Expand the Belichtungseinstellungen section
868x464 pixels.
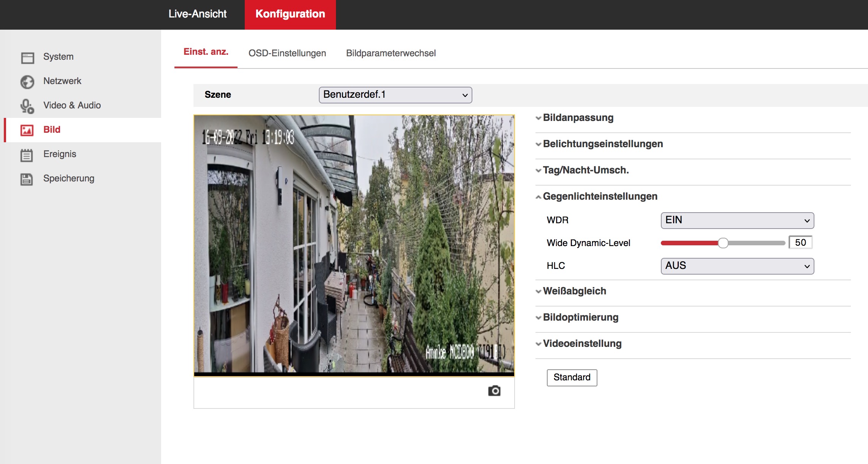click(602, 144)
